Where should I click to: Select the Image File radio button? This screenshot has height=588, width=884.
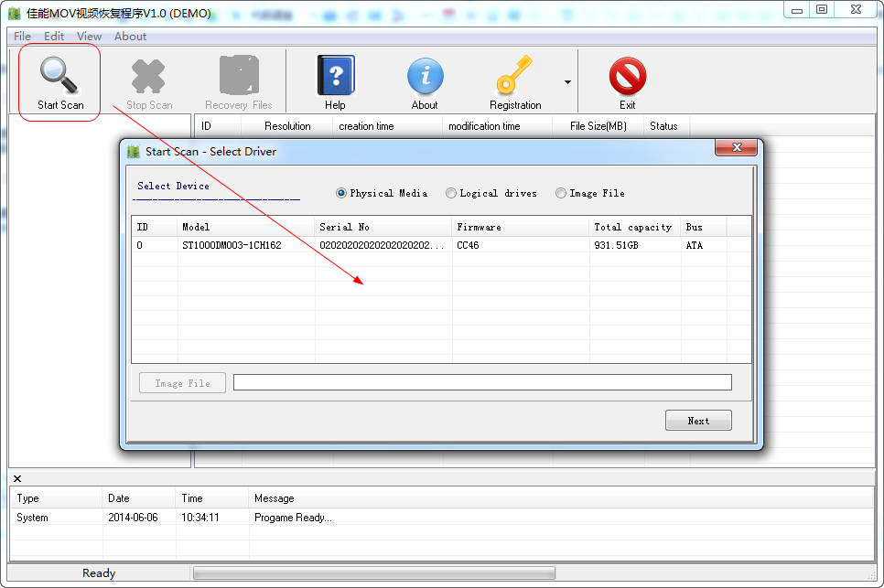click(x=560, y=193)
